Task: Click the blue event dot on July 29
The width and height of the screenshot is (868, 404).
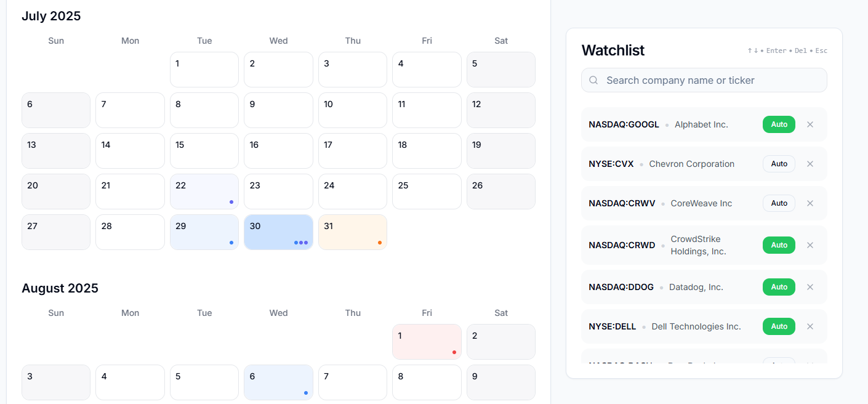Action: (x=231, y=243)
